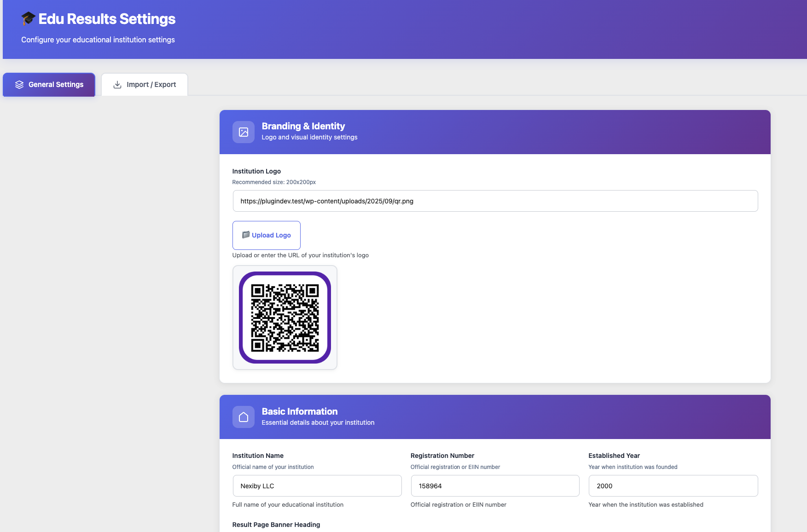Click the folder icon in Upload Logo

coord(246,235)
